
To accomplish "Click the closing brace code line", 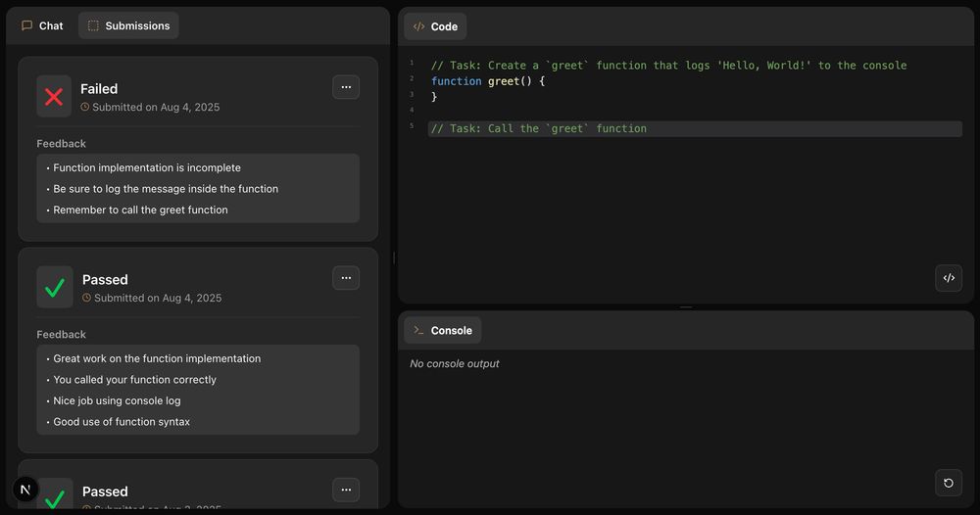I will (434, 97).
